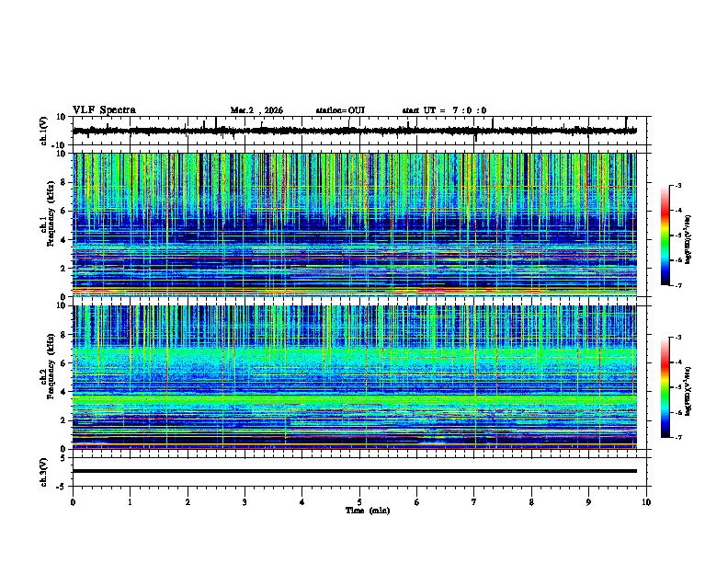Click the 'Time (min)' axis label
The height and width of the screenshot is (563, 728).
coord(368,511)
